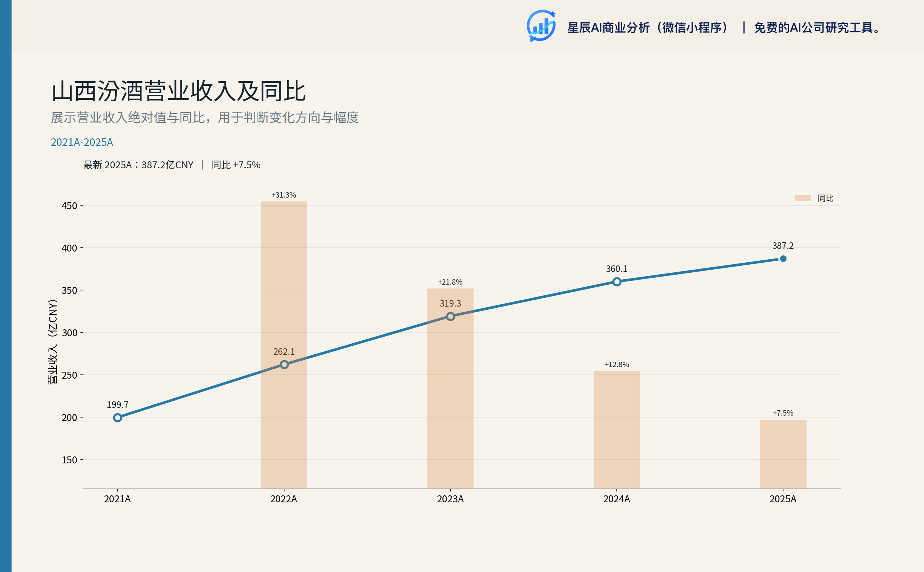Screen dimensions: 924x572
Task: Click the 2021A x-axis label
Action: pos(117,499)
